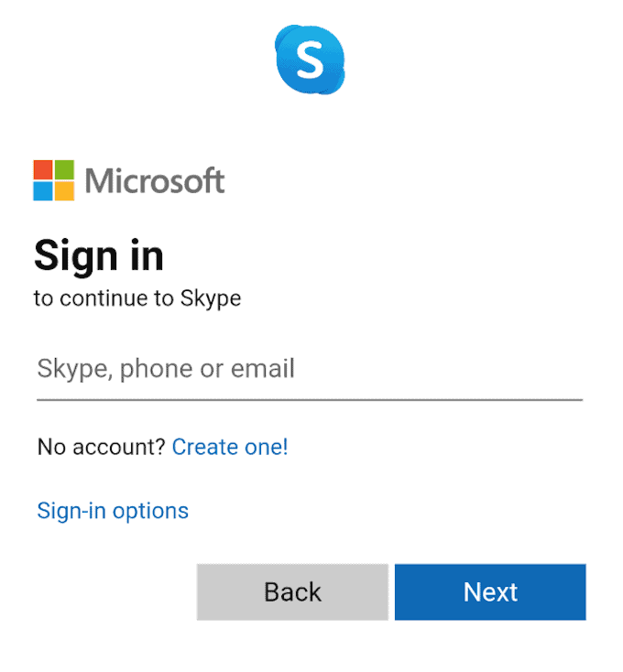Click the Microsoft wordmark text
This screenshot has width=623, height=672.
[155, 180]
